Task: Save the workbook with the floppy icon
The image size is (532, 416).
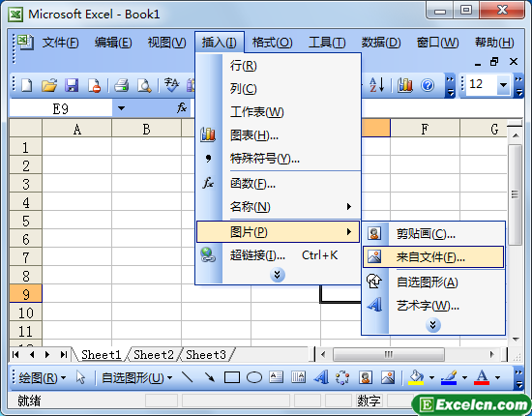Action: 72,85
